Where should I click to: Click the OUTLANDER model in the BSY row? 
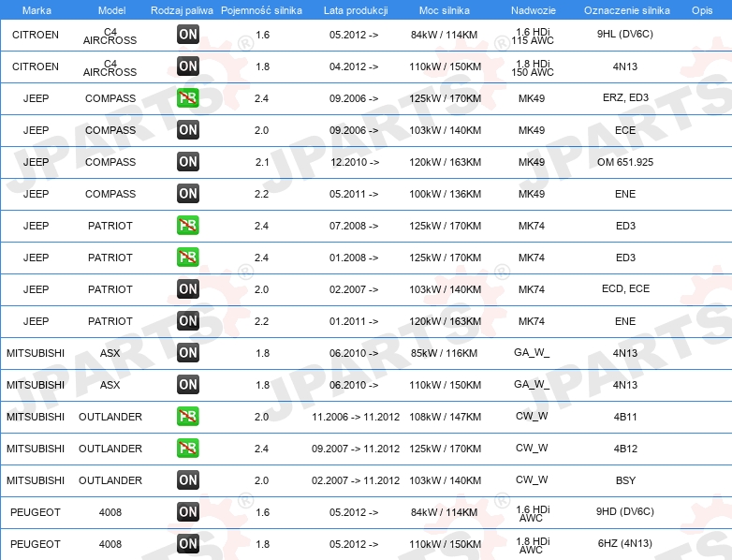(110, 480)
